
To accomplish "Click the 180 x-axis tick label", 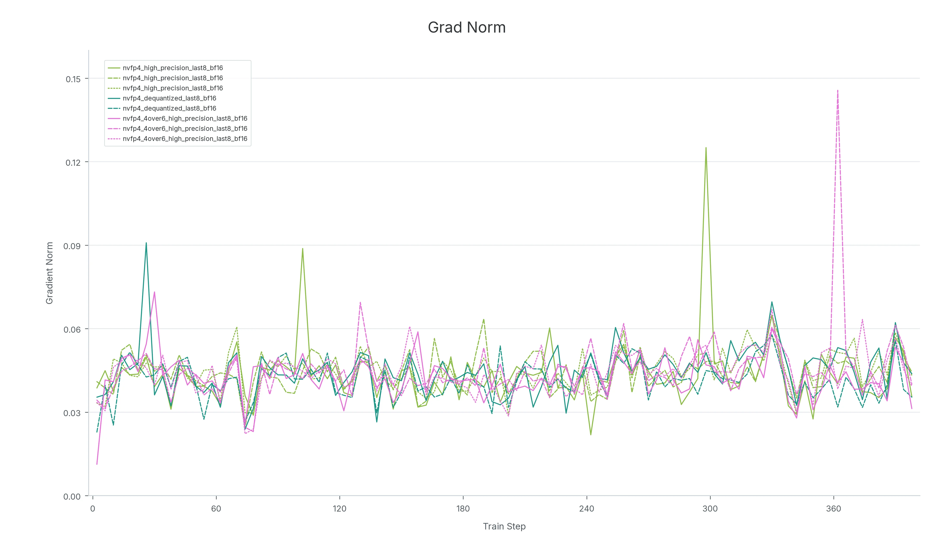I will [463, 509].
